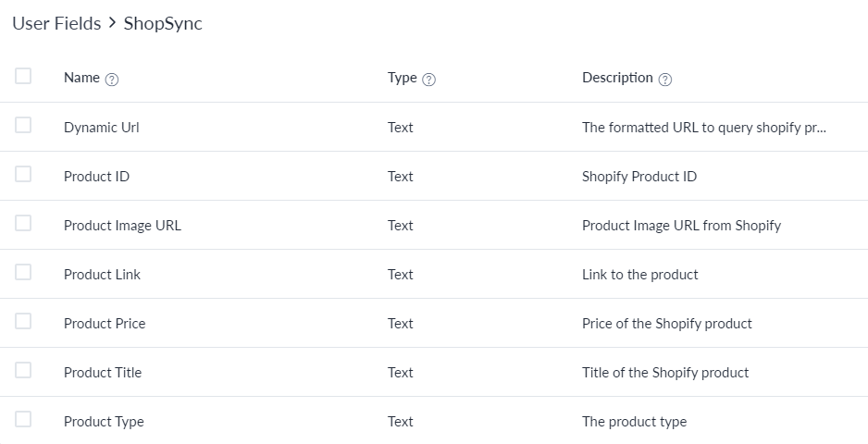Select the Product Title row checkbox
Viewport: 868px width, 444px height.
coord(23,370)
